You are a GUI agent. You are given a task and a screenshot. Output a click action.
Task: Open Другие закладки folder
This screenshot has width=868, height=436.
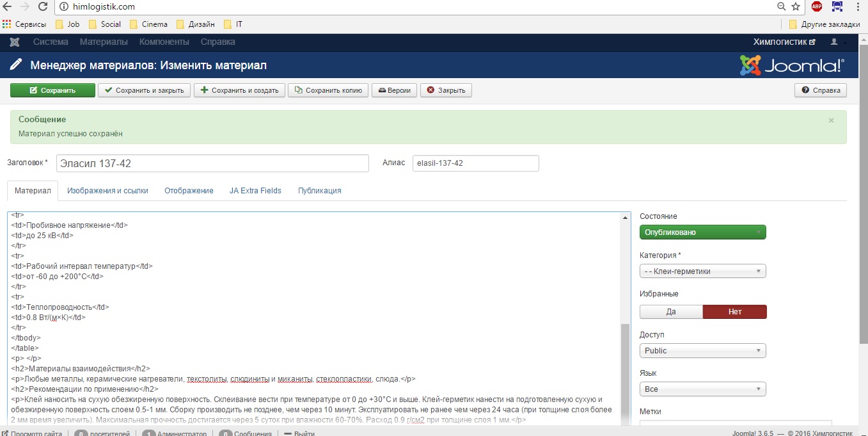pos(825,24)
